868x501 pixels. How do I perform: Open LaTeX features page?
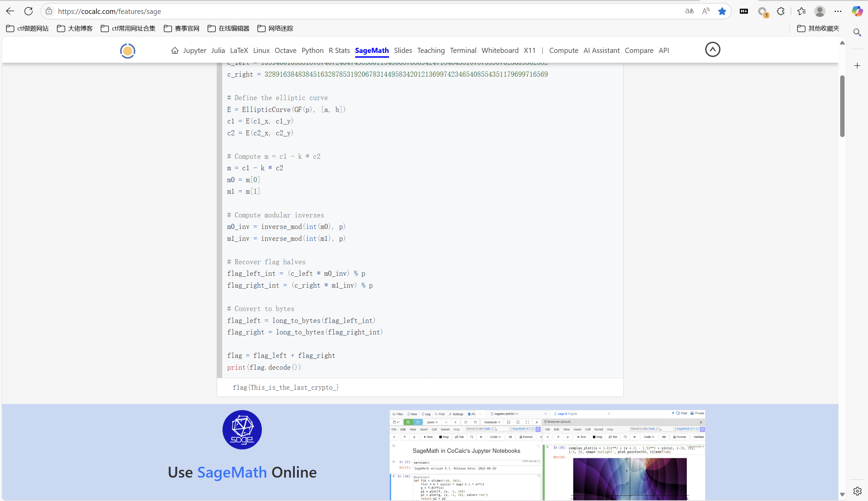click(239, 51)
